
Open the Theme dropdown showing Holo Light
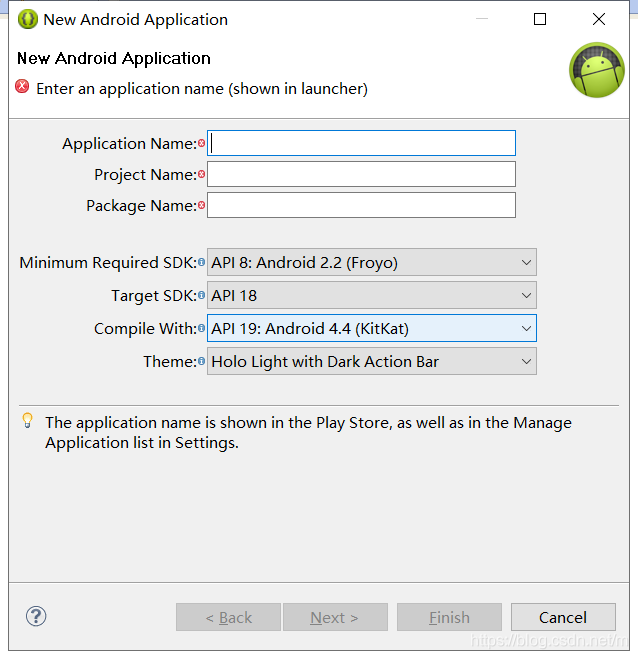pyautogui.click(x=372, y=361)
